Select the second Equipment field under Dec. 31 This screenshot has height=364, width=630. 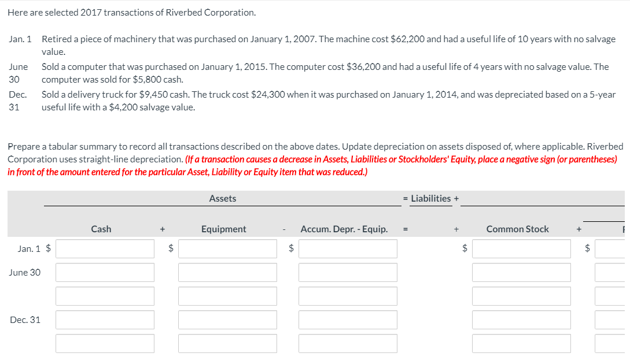coord(227,343)
